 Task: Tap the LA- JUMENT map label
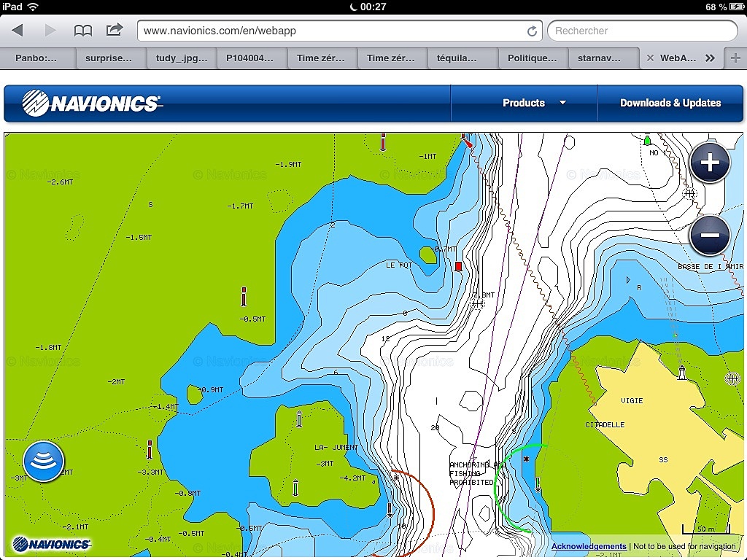(x=336, y=447)
